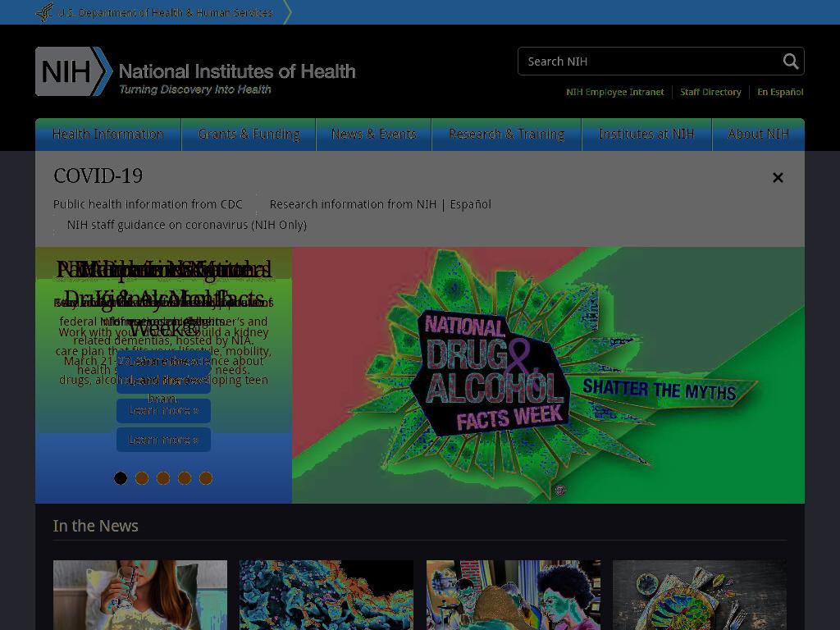Click the NIH logo
840x630 pixels.
click(x=74, y=71)
